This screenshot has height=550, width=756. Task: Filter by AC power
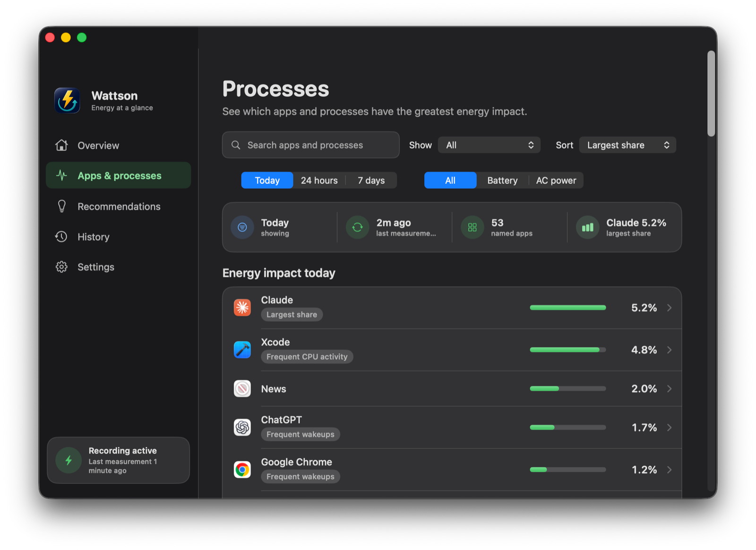pos(556,180)
